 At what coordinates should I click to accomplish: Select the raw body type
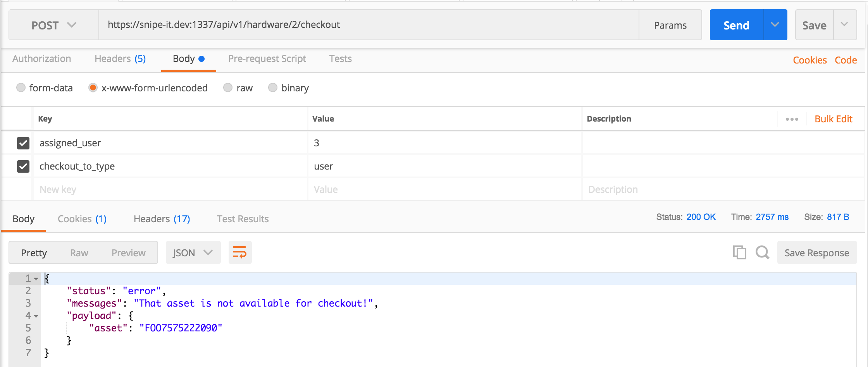point(228,88)
